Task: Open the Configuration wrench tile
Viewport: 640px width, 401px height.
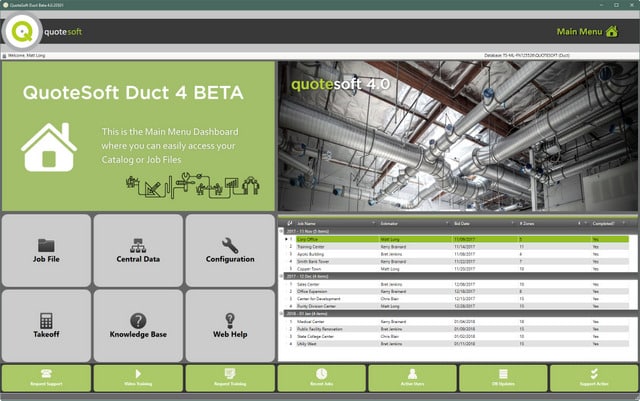Action: 230,250
